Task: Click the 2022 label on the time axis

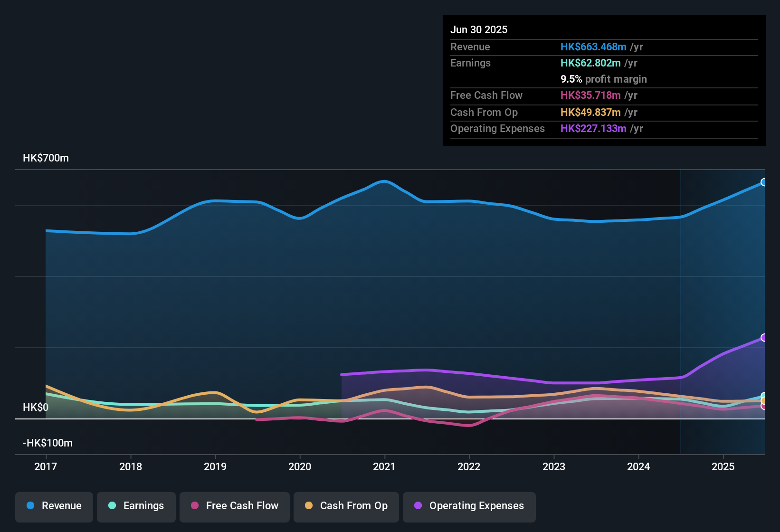Action: tap(469, 467)
